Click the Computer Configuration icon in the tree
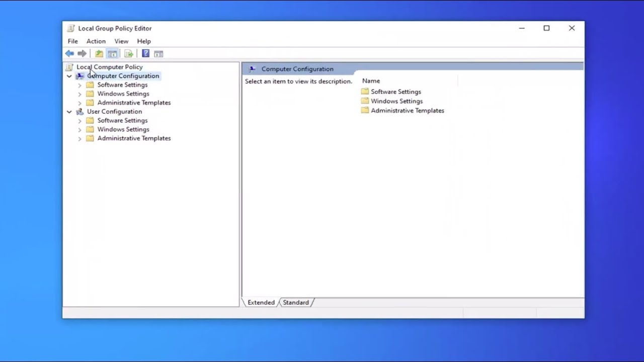 [x=80, y=76]
